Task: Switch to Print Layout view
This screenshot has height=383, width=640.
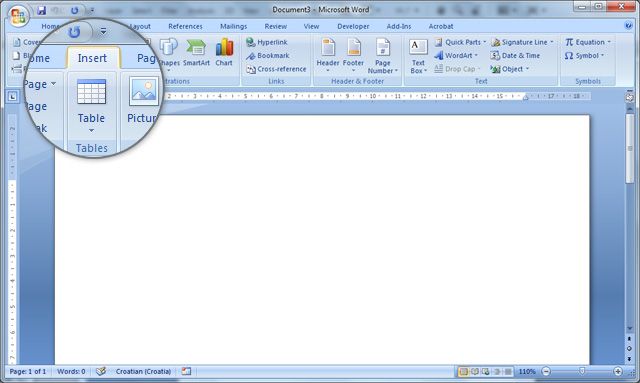Action: coord(463,372)
